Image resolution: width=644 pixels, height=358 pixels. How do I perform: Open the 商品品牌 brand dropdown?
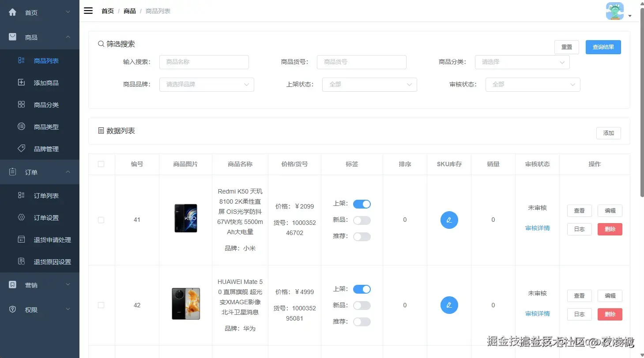click(x=207, y=84)
